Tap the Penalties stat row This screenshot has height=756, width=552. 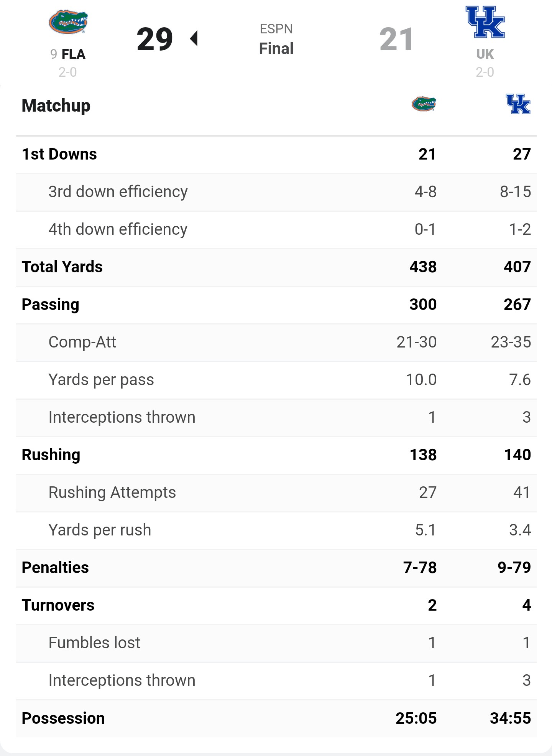point(276,568)
